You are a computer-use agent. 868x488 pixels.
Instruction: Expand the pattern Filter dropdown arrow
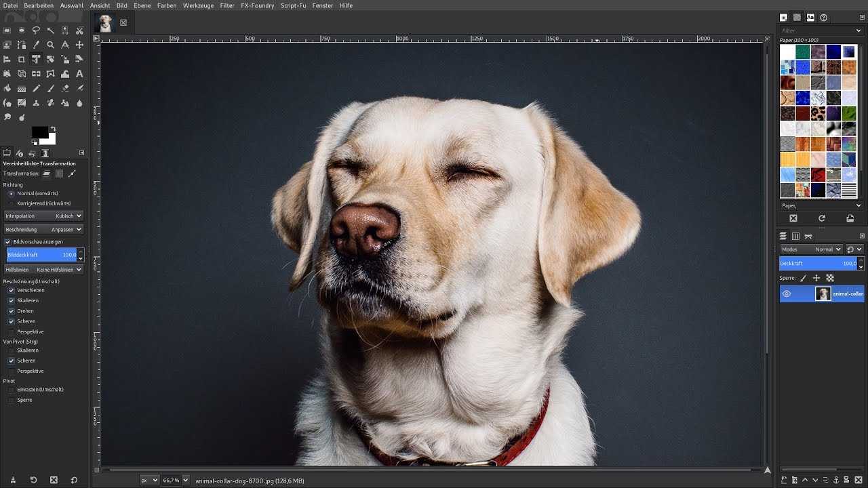point(859,30)
